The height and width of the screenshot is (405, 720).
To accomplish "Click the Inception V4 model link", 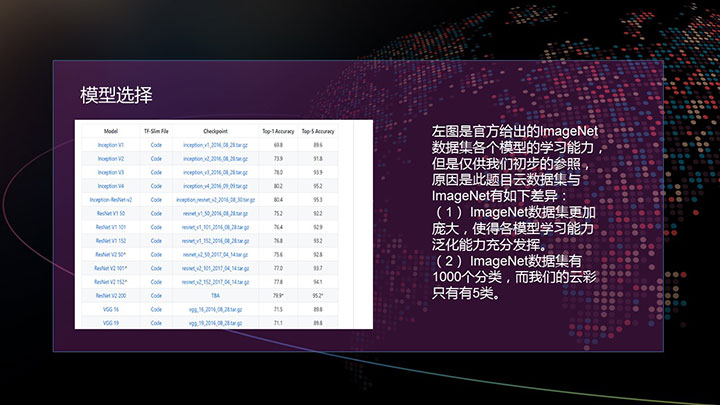I will [110, 186].
